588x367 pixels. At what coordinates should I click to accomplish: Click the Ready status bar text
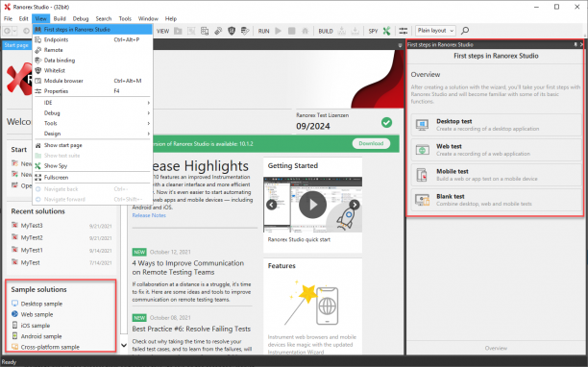click(9, 362)
